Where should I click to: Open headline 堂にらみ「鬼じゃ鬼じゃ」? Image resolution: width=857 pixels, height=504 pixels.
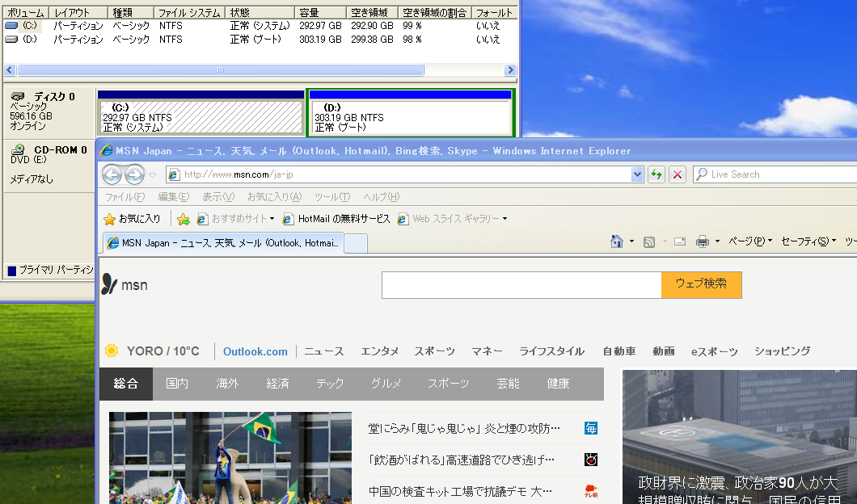pos(464,429)
